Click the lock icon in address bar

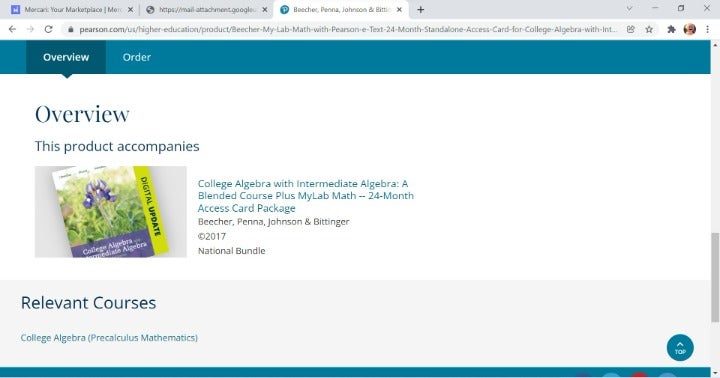coord(70,29)
